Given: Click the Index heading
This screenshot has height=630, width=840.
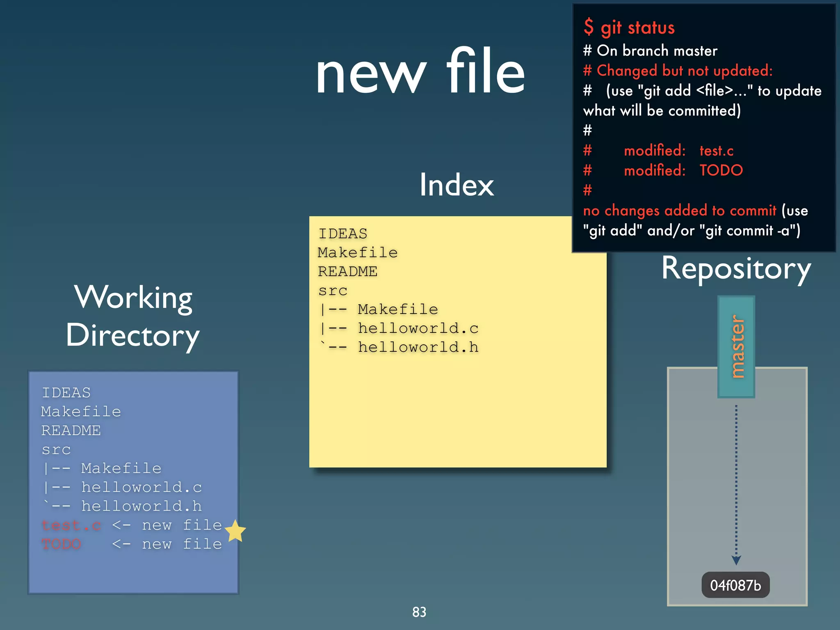Looking at the screenshot, I should 457,185.
